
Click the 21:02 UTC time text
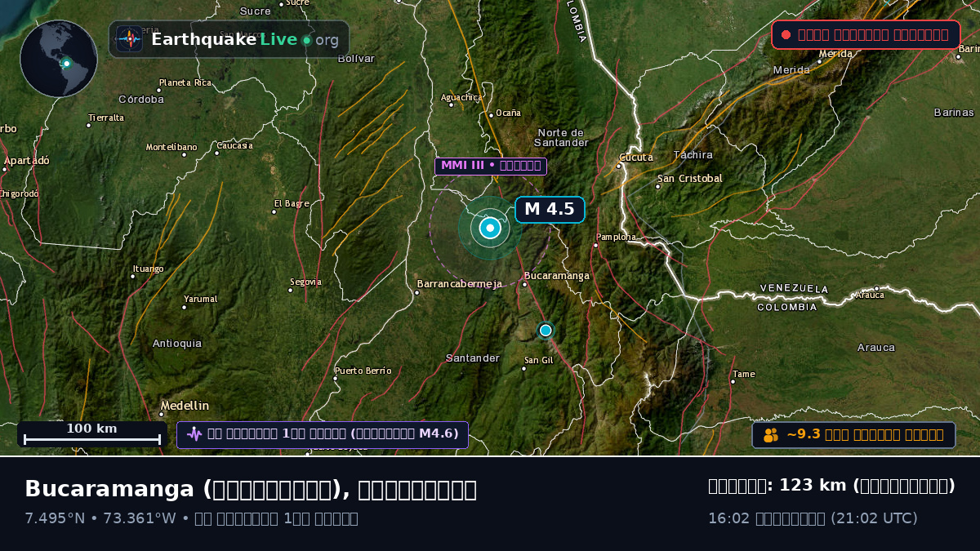coord(874,518)
